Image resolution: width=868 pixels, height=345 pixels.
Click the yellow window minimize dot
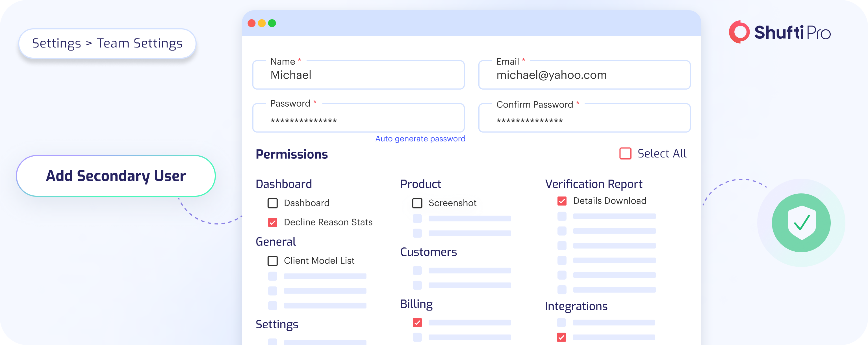pyautogui.click(x=262, y=23)
